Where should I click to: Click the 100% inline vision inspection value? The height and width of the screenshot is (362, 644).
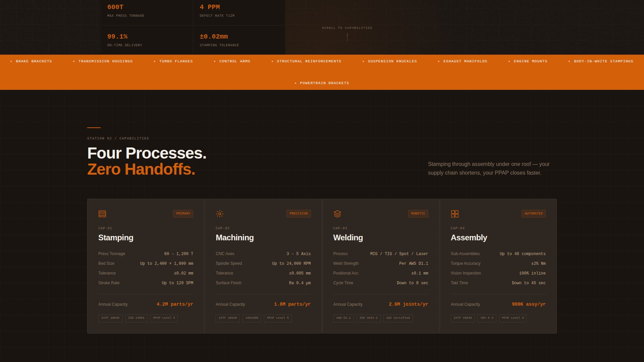pos(532,274)
